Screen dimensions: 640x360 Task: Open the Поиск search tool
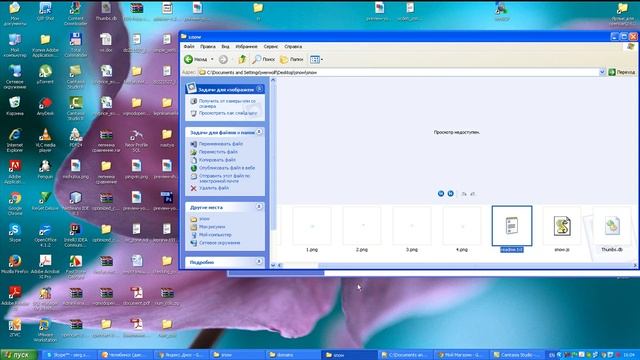[x=264, y=60]
